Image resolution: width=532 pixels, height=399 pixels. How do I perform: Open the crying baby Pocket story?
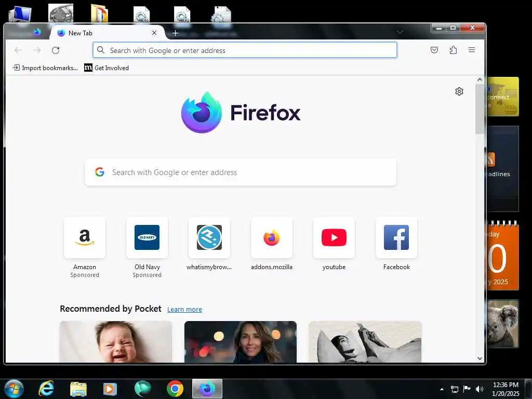[x=116, y=342]
